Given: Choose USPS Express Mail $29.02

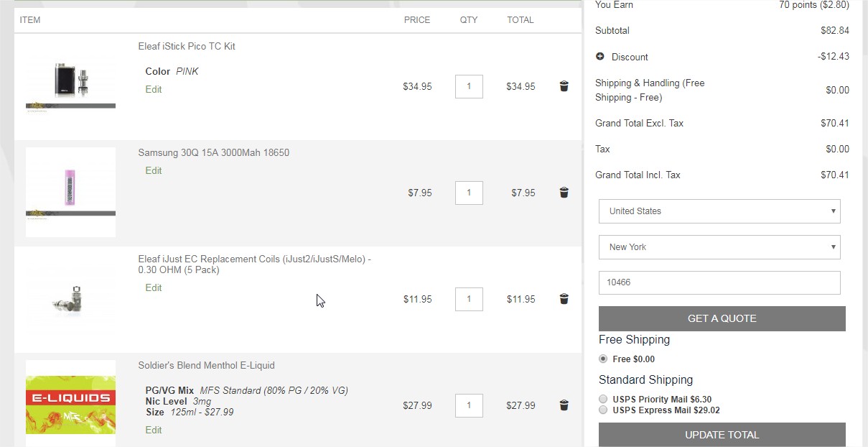Looking at the screenshot, I should [x=603, y=410].
